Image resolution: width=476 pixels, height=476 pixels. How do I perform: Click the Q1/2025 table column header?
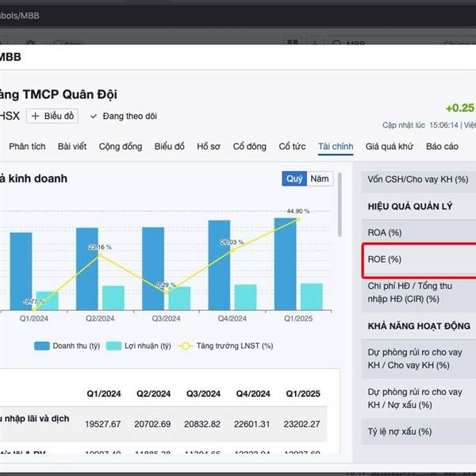tap(303, 393)
